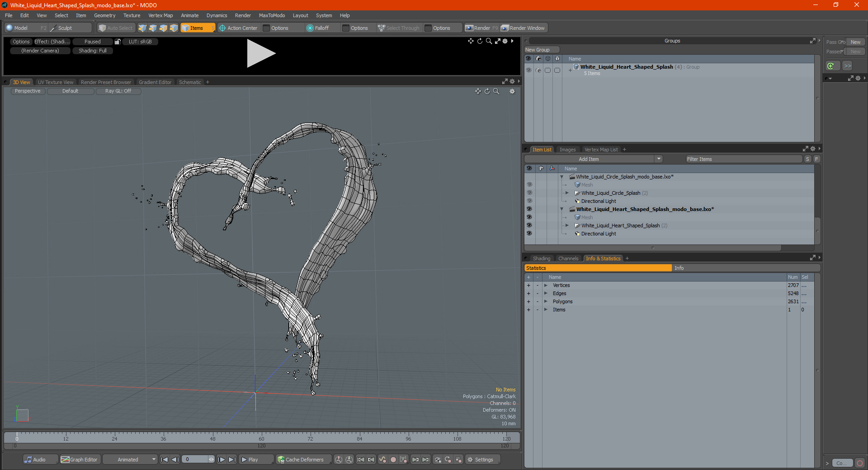The height and width of the screenshot is (470, 868).
Task: Open Render Camera dropdown
Action: (x=40, y=51)
